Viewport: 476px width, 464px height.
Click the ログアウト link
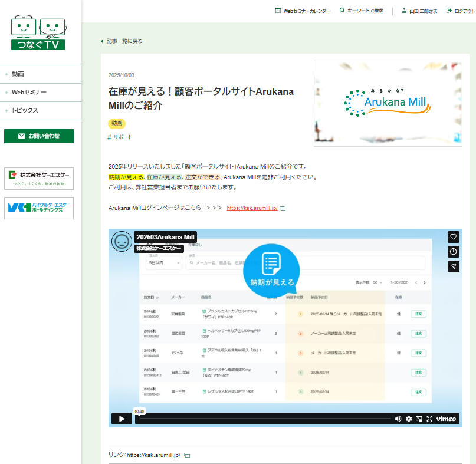point(460,11)
